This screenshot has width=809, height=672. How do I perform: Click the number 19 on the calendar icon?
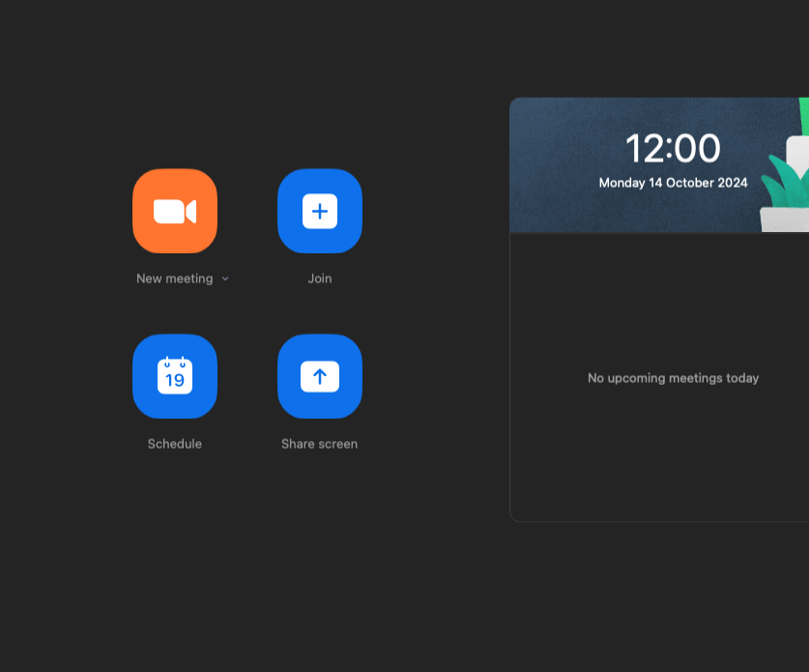pos(175,380)
